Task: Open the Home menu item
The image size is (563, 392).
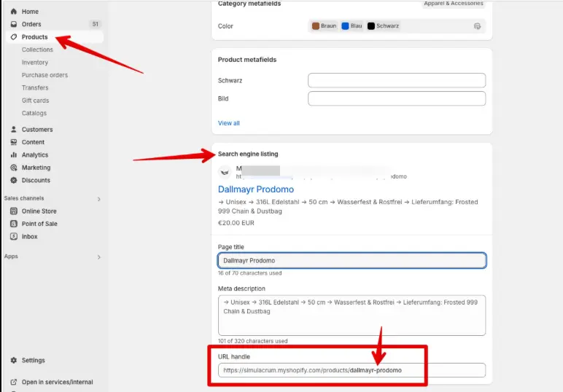Action: 30,12
